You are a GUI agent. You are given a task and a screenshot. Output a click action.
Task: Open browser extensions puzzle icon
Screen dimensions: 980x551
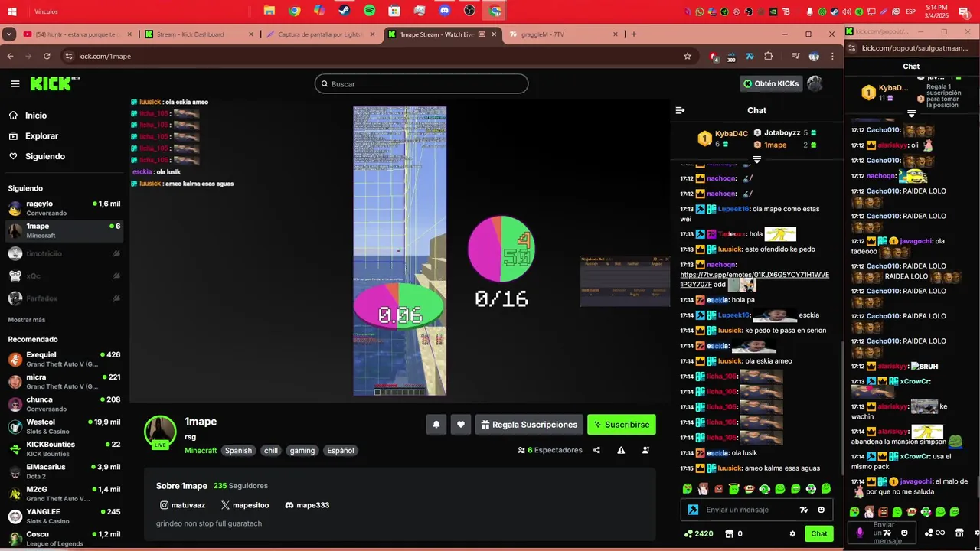[x=769, y=56]
